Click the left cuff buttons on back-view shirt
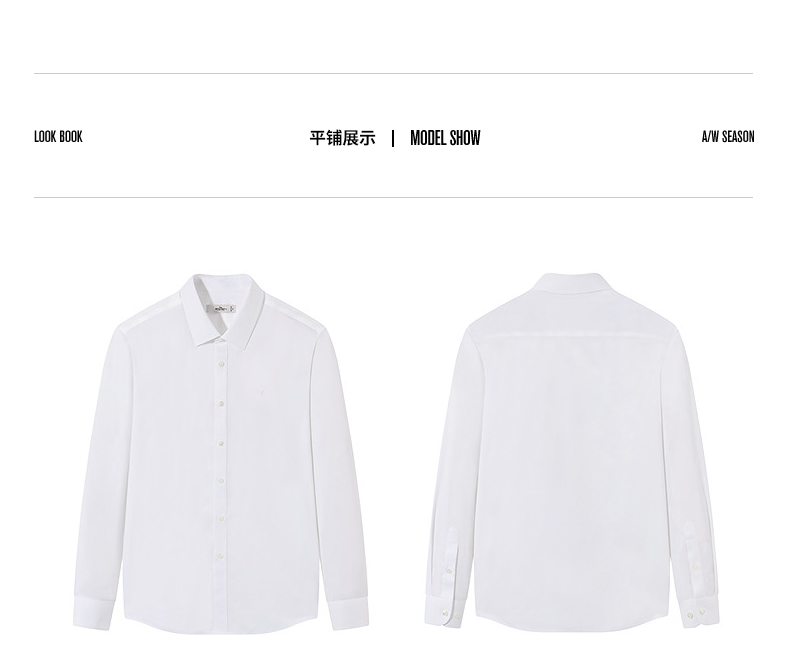Image resolution: width=790 pixels, height=657 pixels. point(451,614)
